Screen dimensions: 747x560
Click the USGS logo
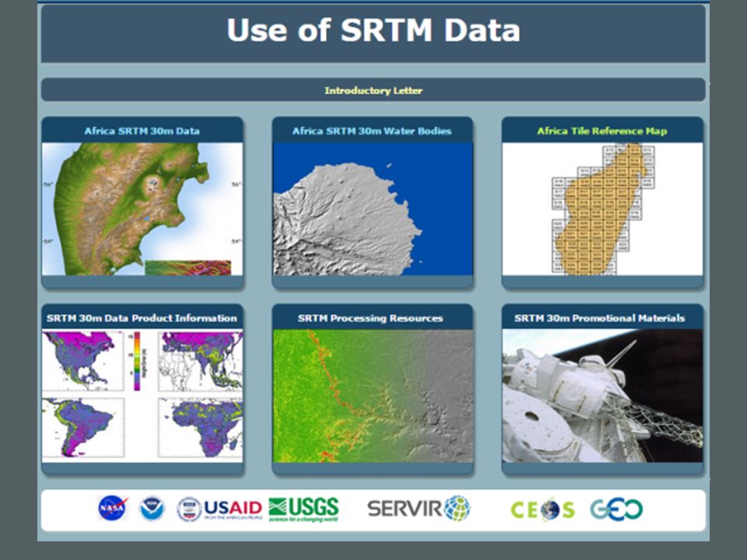[303, 509]
